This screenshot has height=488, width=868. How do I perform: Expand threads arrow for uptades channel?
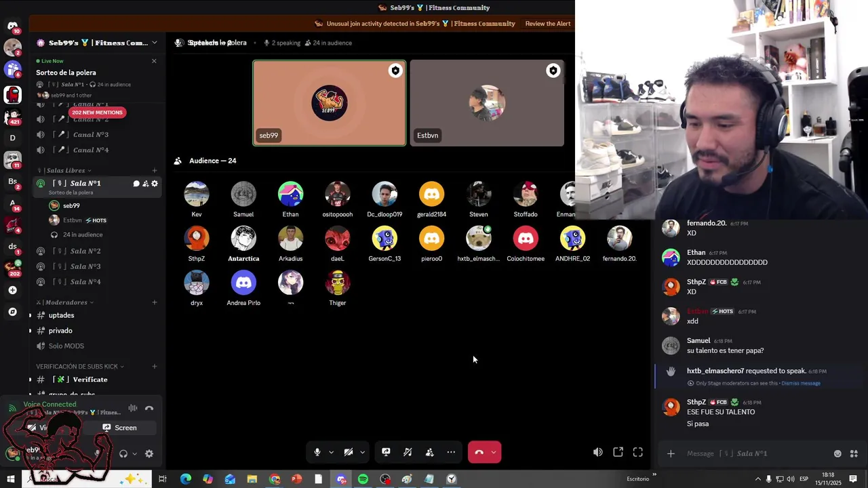pyautogui.click(x=30, y=315)
